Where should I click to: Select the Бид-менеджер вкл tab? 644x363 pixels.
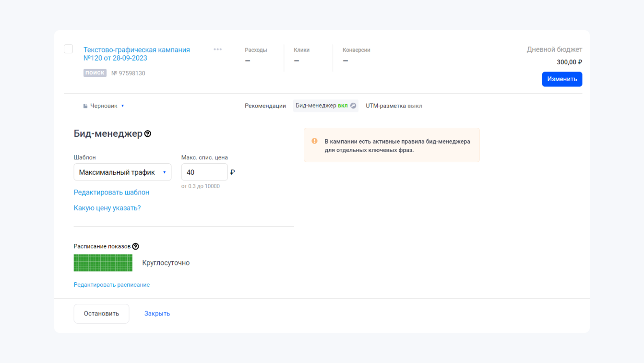tap(322, 106)
